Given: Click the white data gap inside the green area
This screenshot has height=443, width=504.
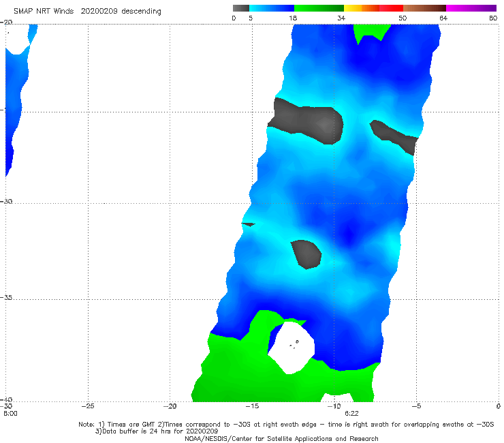Looking at the screenshot, I should coord(292,348).
